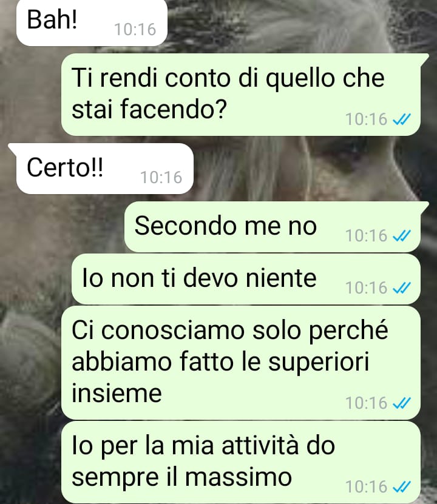
Task: Click the read ticks on 'sempre il massimo' message
Action: point(402,486)
